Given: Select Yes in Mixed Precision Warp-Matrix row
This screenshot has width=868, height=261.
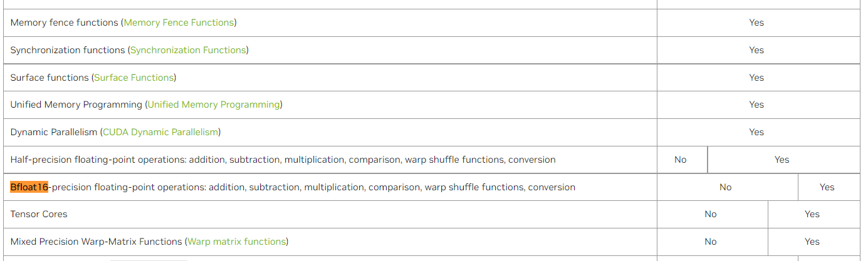Looking at the screenshot, I should tap(812, 242).
